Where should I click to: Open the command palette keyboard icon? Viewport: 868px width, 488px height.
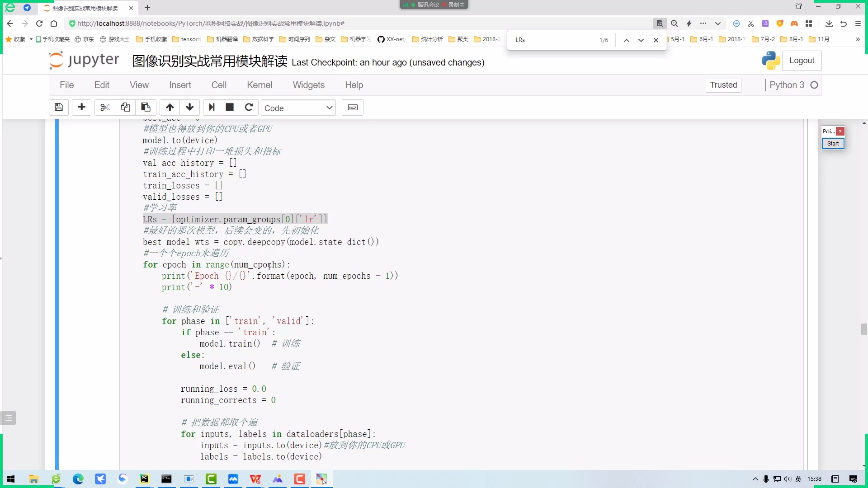coord(353,108)
